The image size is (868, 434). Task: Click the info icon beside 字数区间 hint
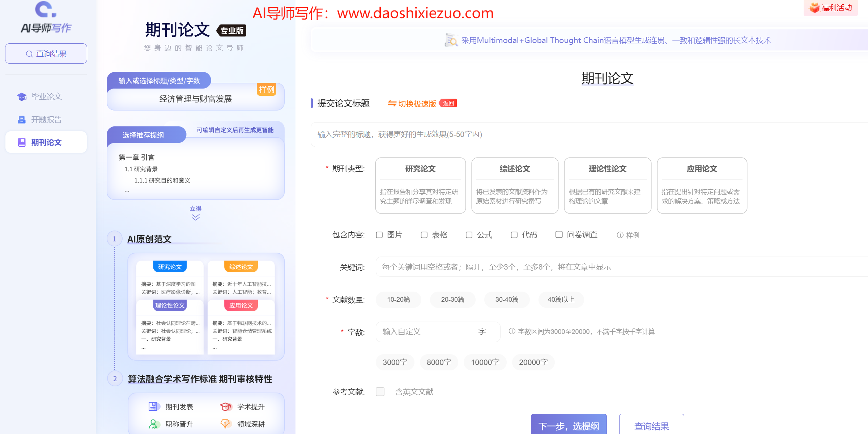pos(512,331)
